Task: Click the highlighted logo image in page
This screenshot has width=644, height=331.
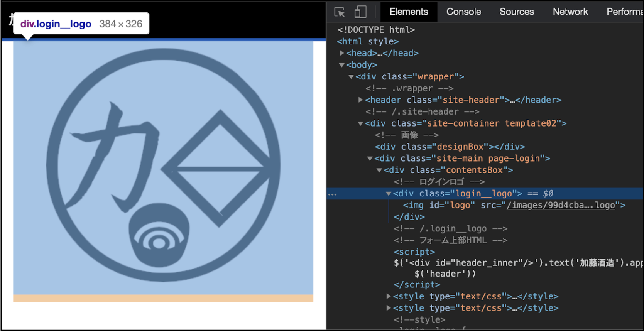Action: tap(163, 168)
